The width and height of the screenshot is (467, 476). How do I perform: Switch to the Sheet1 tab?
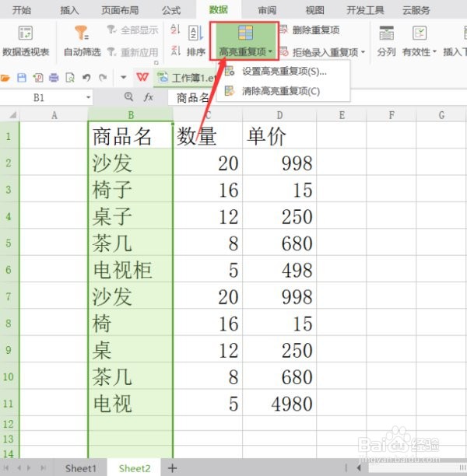[x=81, y=468]
